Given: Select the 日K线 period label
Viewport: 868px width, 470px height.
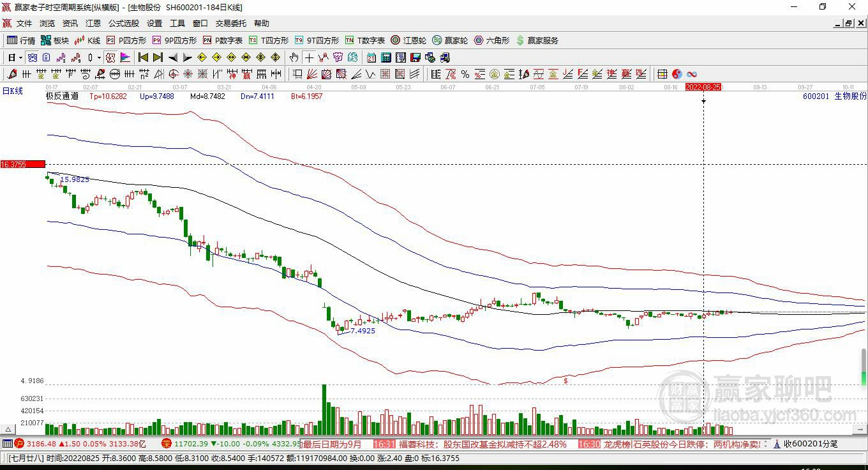Looking at the screenshot, I should 12,91.
